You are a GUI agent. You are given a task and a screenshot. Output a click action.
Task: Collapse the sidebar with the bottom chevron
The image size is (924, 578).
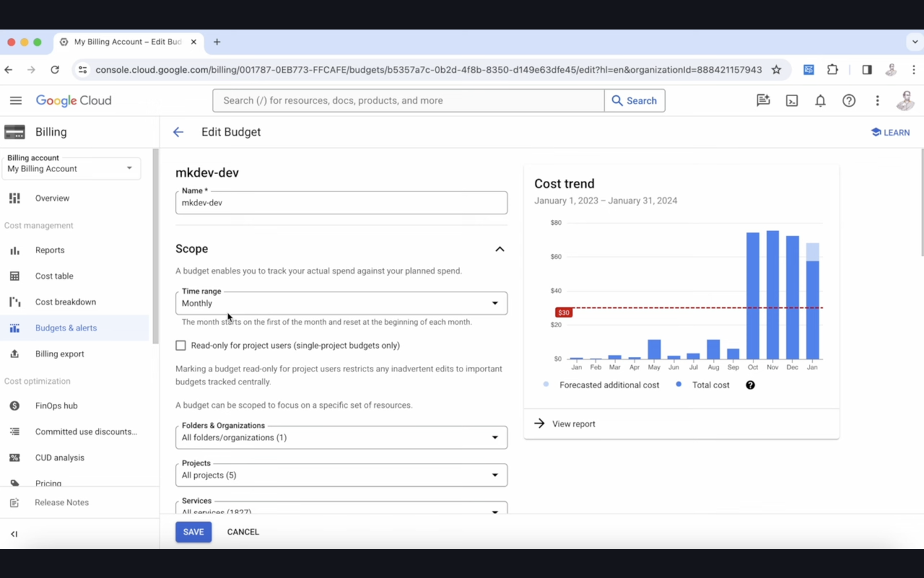14,534
